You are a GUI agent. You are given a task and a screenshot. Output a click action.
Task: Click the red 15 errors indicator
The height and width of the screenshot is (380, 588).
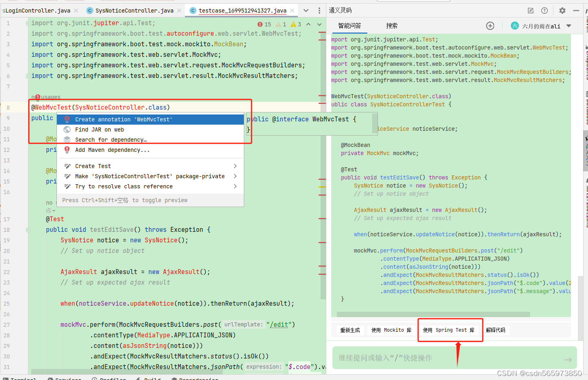pyautogui.click(x=265, y=24)
